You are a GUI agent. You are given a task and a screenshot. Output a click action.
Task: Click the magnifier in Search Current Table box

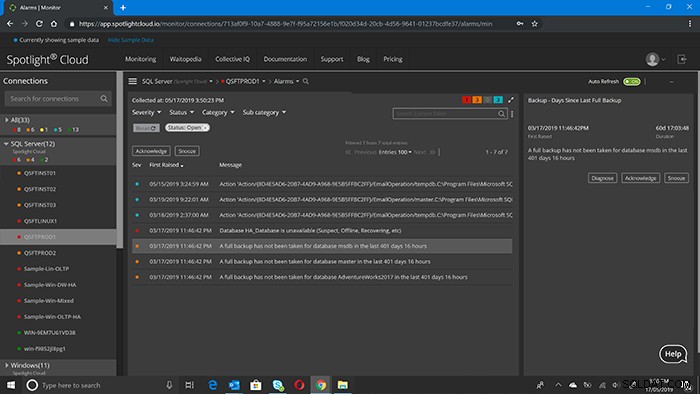501,114
